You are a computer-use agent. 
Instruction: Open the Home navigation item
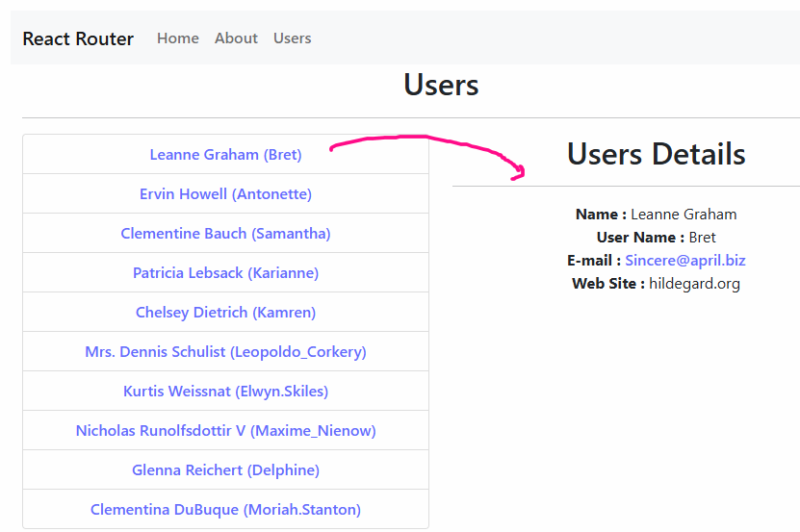coord(178,38)
